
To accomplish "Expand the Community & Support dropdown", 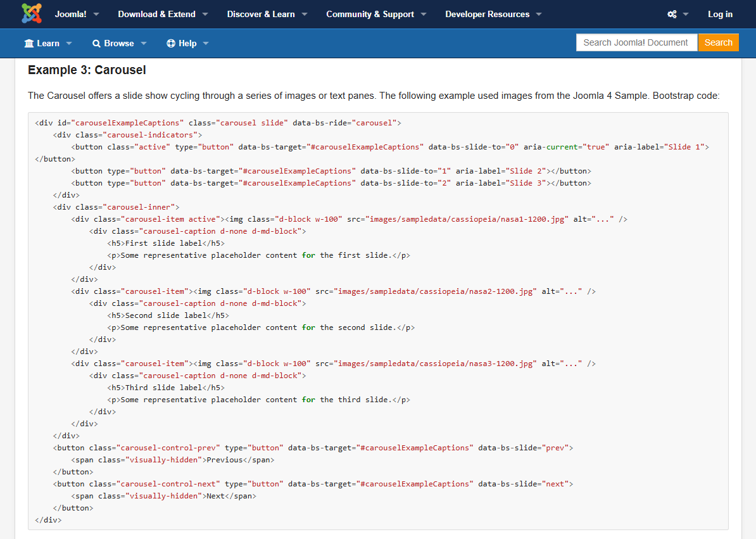I will pyautogui.click(x=375, y=14).
